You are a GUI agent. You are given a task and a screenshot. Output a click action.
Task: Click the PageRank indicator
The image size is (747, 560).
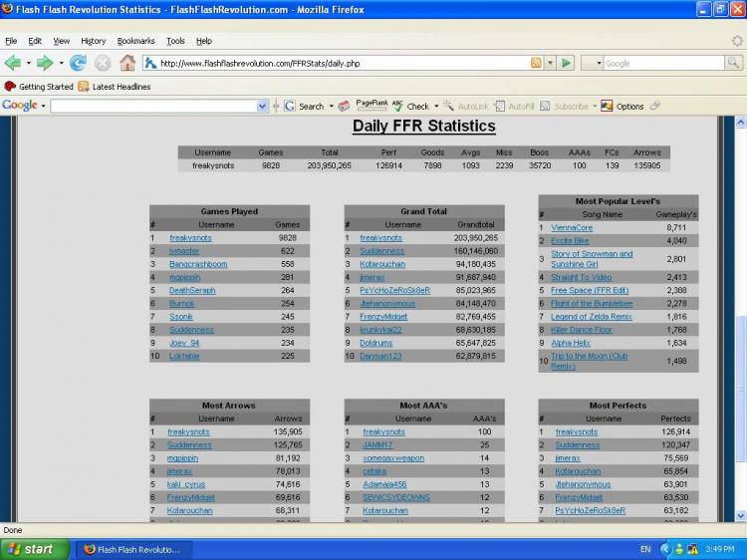pyautogui.click(x=372, y=106)
